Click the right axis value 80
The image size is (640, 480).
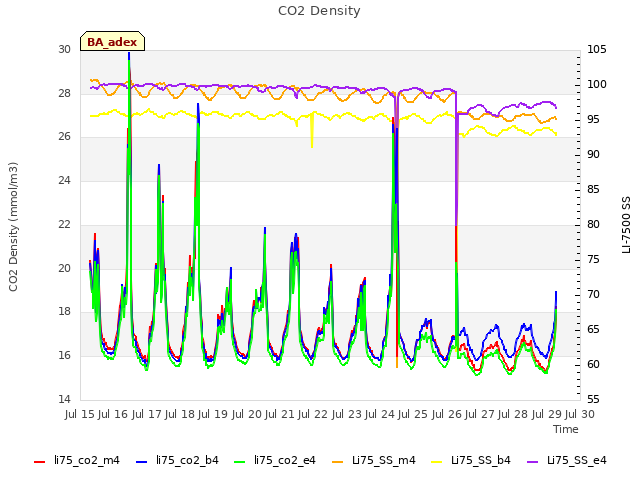[593, 224]
